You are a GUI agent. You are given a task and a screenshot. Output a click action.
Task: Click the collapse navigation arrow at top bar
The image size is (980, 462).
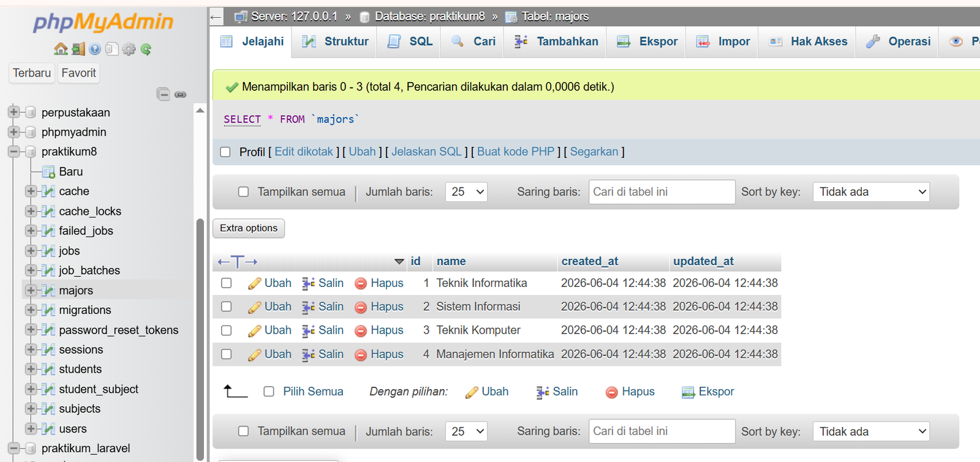pos(215,17)
